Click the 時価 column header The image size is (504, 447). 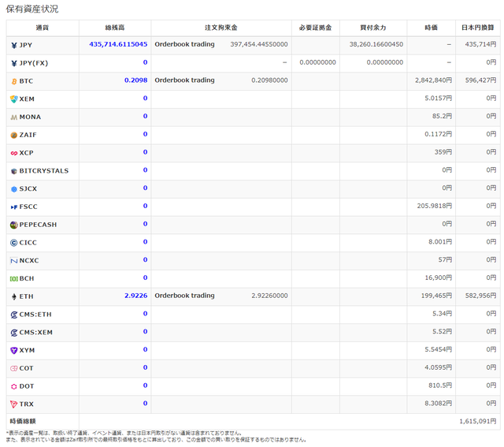pos(431,28)
